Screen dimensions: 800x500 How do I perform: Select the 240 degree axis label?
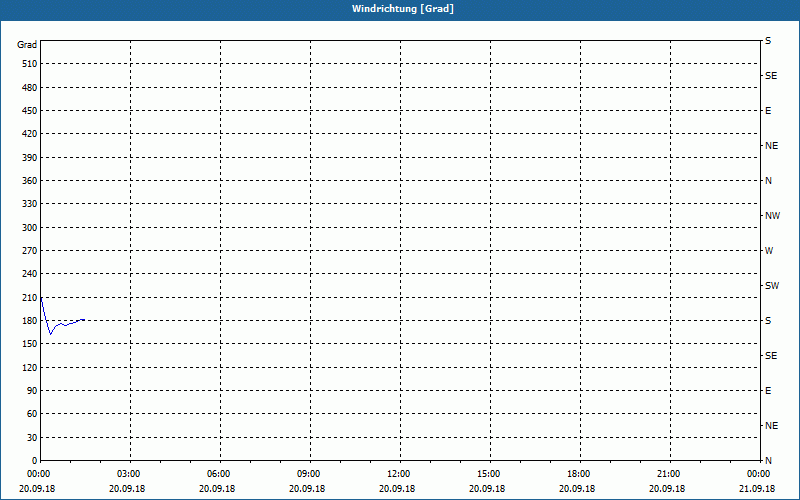(30, 273)
